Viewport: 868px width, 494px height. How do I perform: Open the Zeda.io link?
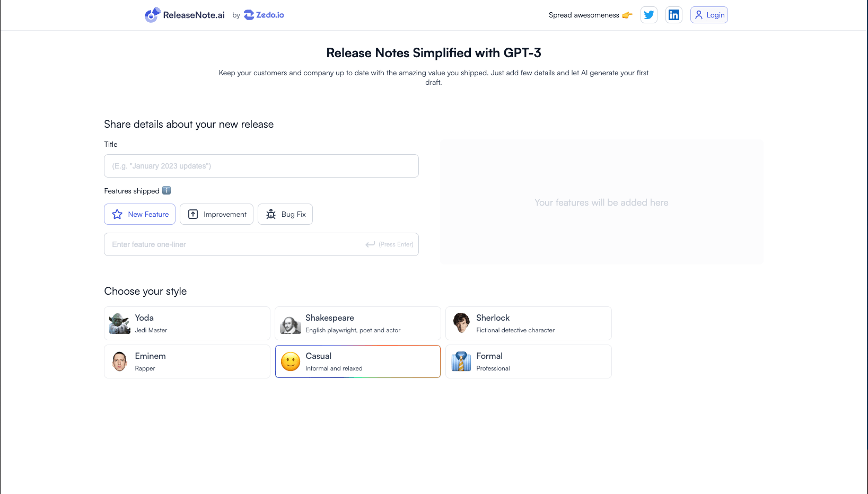(264, 15)
